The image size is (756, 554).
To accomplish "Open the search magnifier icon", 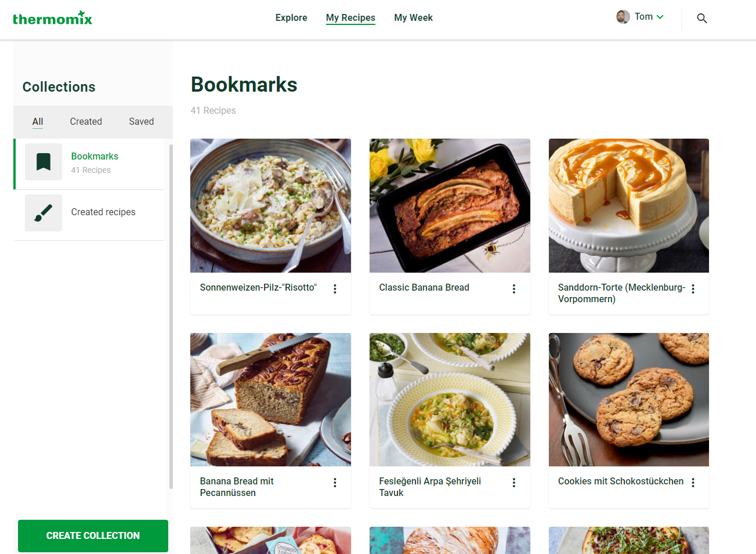I will (701, 19).
